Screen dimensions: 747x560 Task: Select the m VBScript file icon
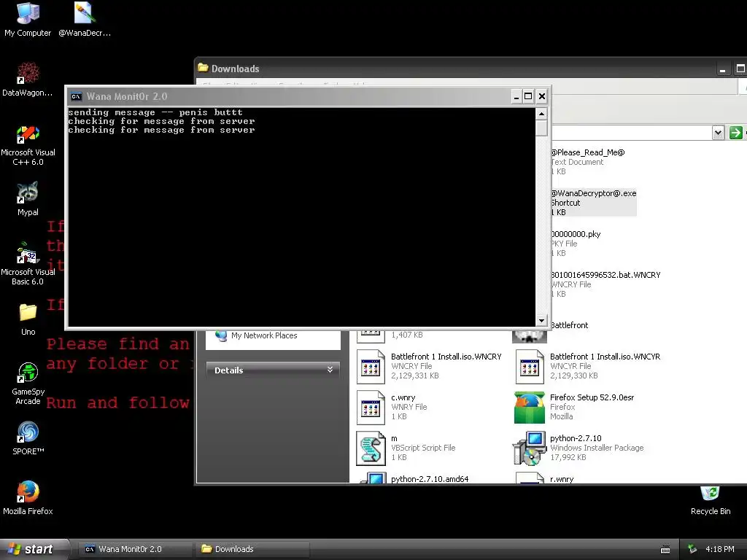(371, 448)
